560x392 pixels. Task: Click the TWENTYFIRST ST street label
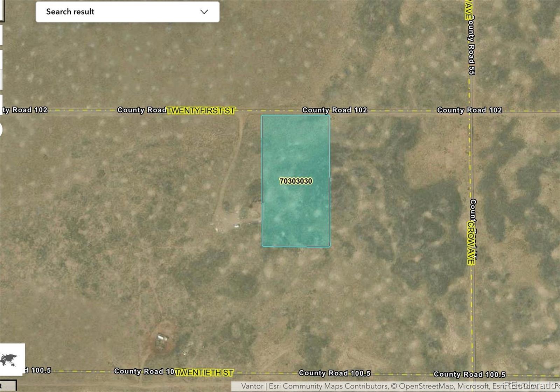[x=201, y=111]
